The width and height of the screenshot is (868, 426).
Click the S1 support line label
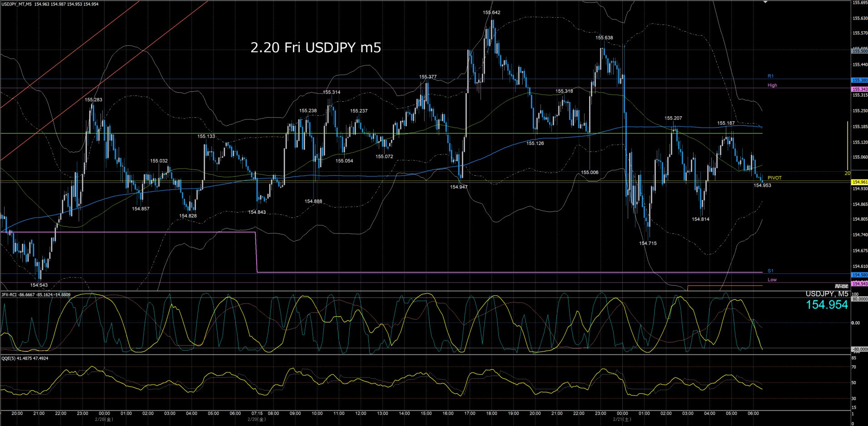tap(770, 271)
